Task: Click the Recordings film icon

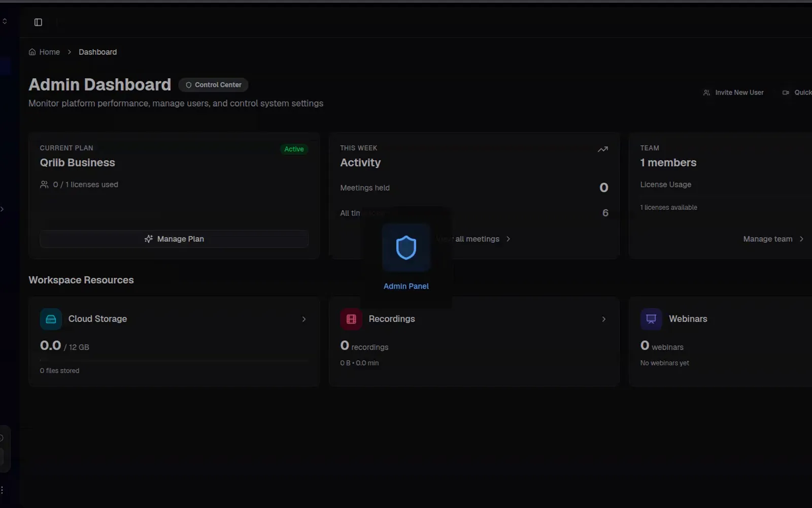Action: point(351,319)
